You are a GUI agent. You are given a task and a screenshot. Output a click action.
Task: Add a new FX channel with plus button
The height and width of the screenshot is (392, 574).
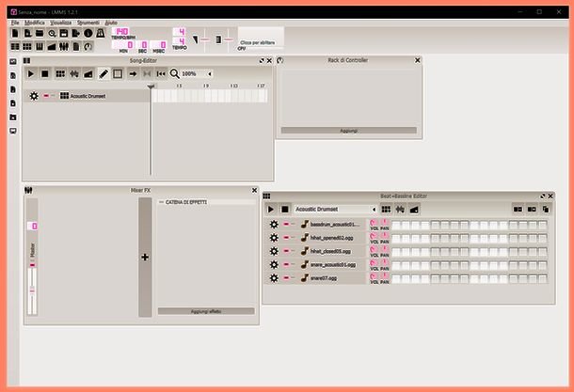coord(145,257)
